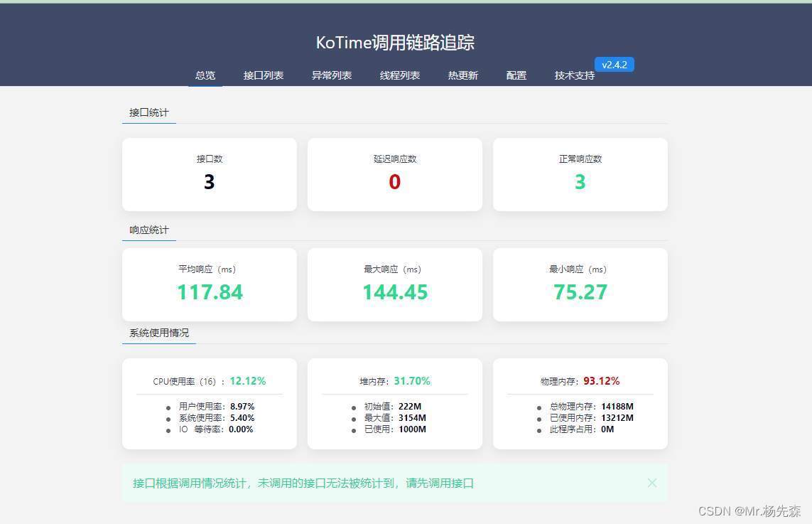Open the 热更新 page

pyautogui.click(x=462, y=75)
